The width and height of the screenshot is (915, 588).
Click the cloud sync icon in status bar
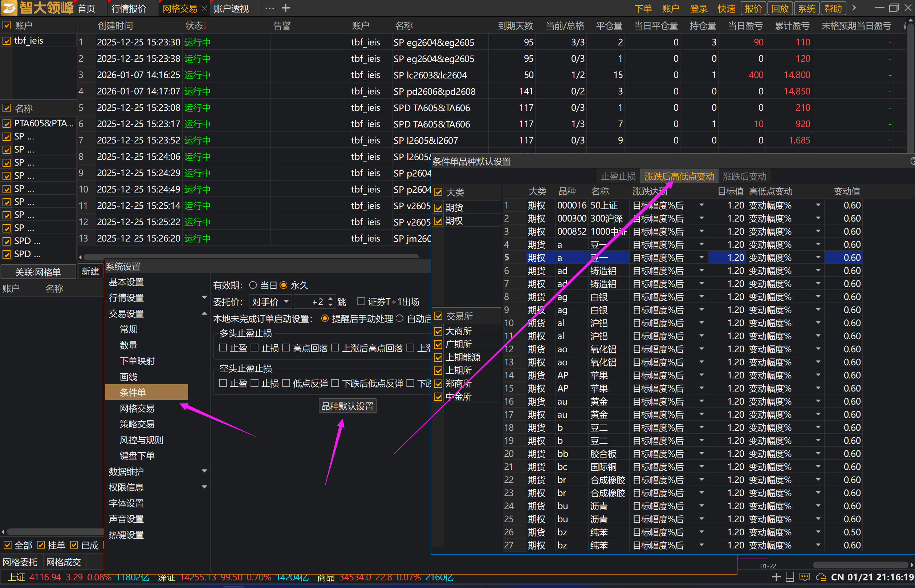tap(821, 577)
